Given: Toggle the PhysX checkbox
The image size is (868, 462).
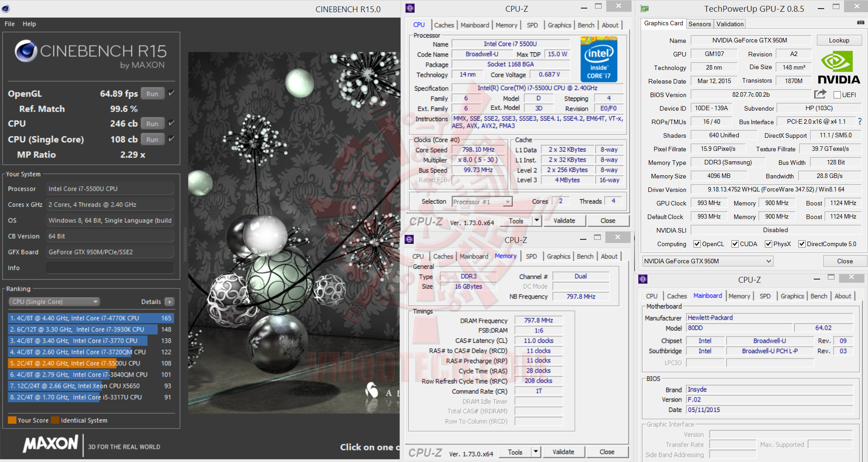Looking at the screenshot, I should [x=768, y=244].
